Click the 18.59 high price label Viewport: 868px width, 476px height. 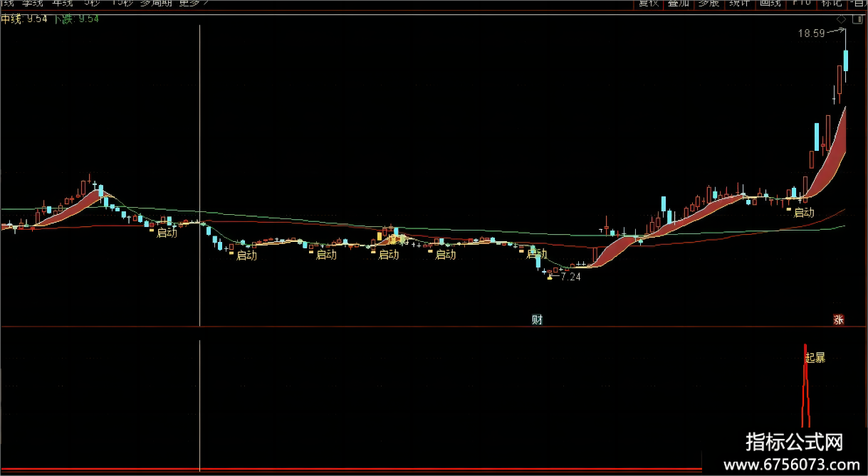pyautogui.click(x=811, y=33)
